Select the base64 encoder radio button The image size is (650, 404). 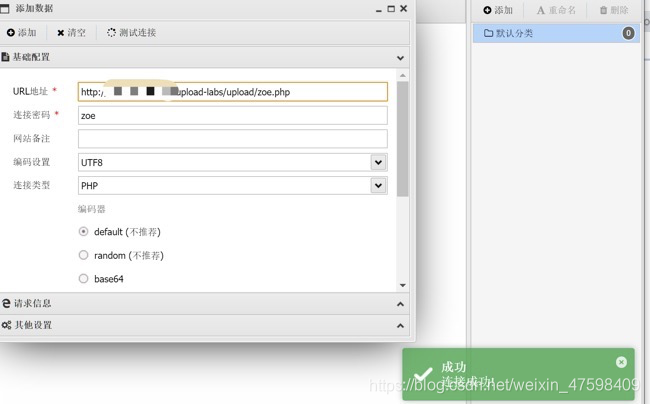pyautogui.click(x=84, y=279)
